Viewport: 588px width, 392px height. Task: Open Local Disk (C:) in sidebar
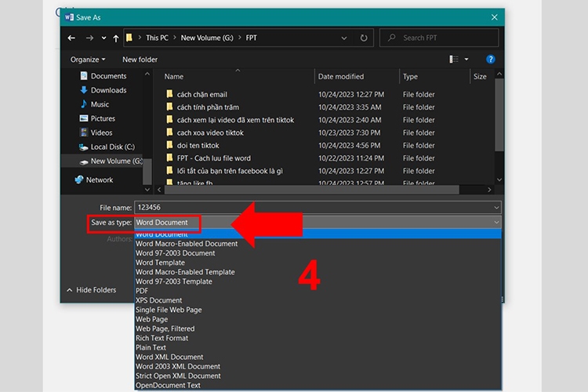107,147
